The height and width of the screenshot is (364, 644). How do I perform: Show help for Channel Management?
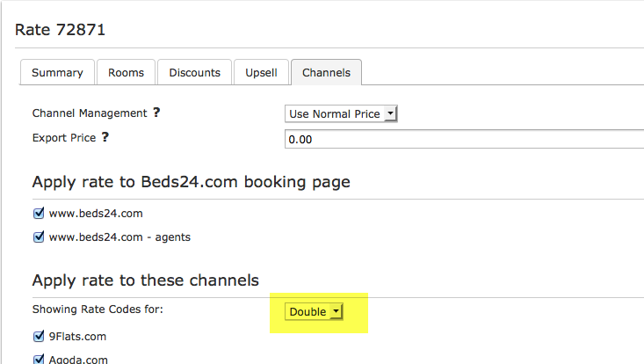click(x=156, y=113)
